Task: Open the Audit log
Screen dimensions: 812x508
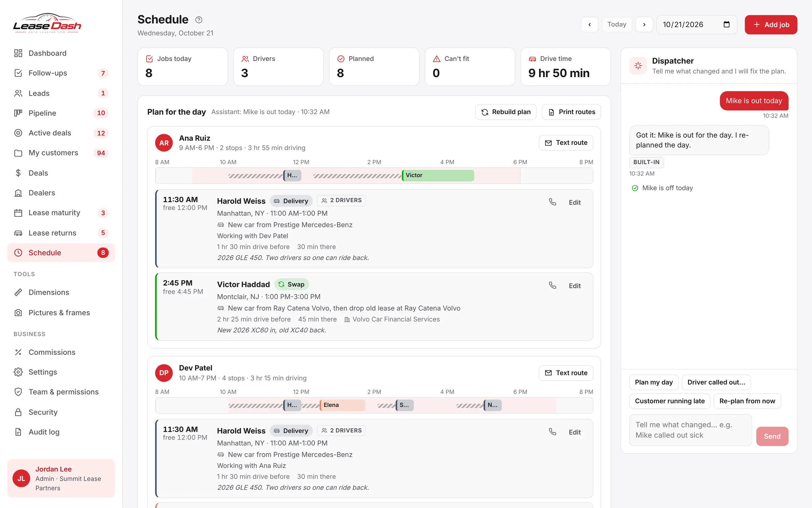Action: tap(61, 432)
